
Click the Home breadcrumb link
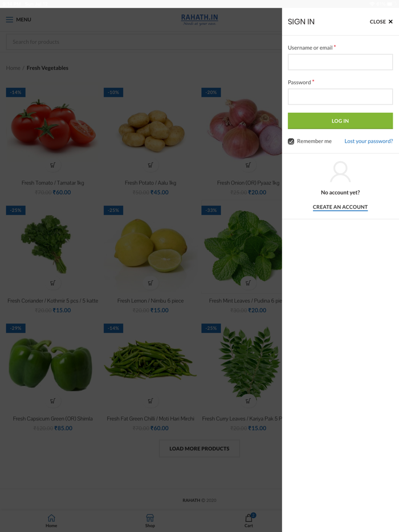click(x=13, y=68)
